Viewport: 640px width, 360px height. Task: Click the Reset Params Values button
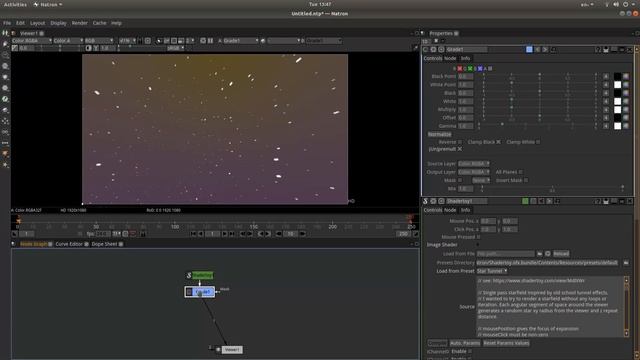506,343
